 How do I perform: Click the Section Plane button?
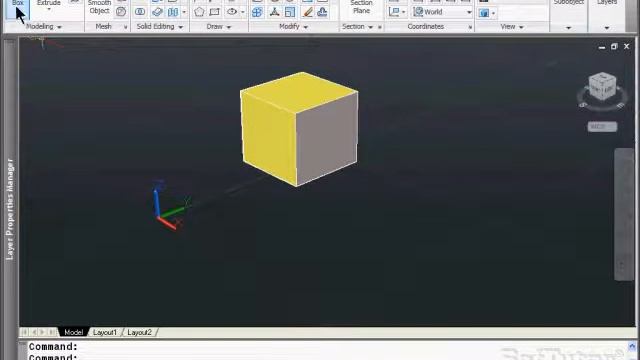pyautogui.click(x=361, y=7)
